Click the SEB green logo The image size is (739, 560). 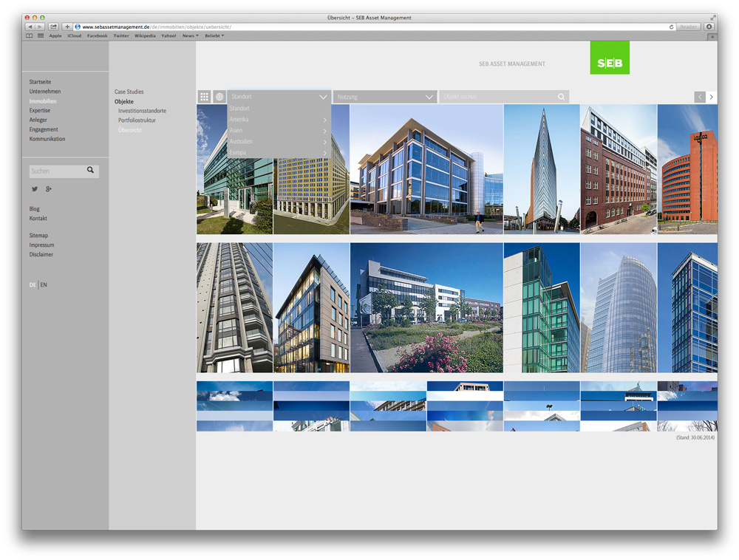[x=610, y=58]
